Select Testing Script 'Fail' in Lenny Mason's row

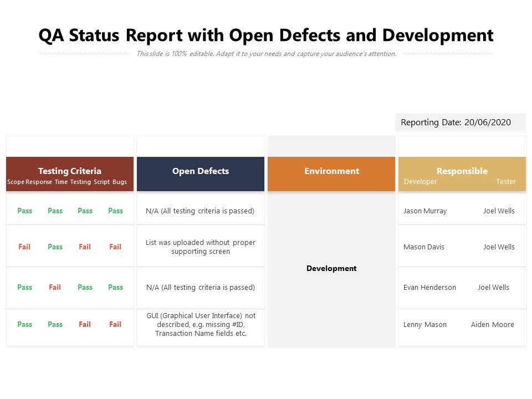(85, 324)
